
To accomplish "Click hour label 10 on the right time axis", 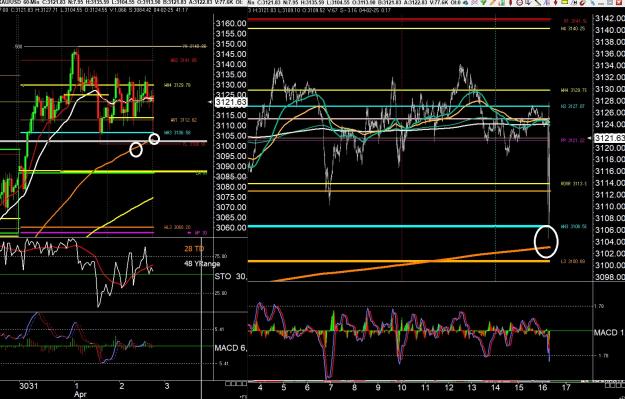I will 402,387.
